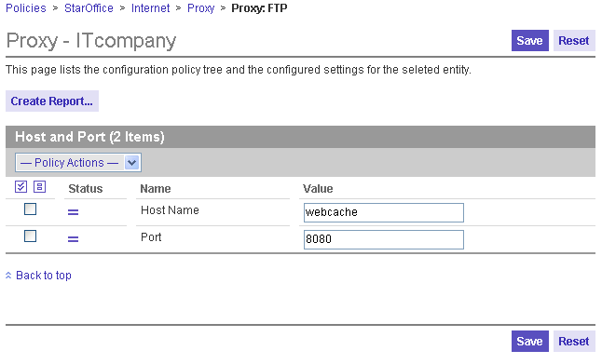Click the bottom Reset button

pyautogui.click(x=574, y=342)
